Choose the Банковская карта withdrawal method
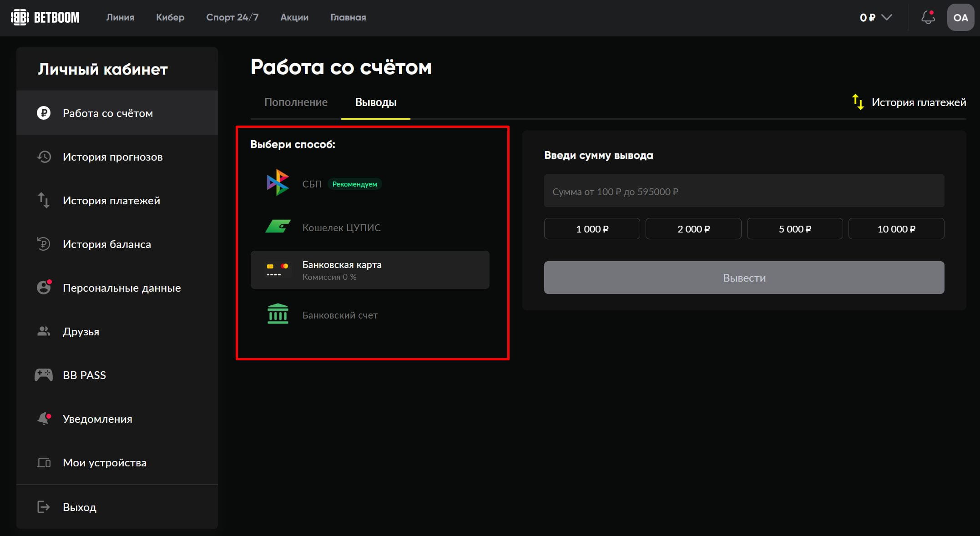This screenshot has height=536, width=980. tap(370, 270)
